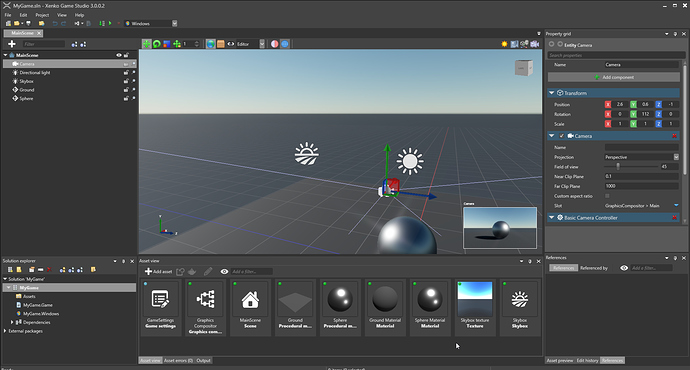Click the Undo arrow in main toolbar
The image size is (690, 370).
[x=55, y=23]
